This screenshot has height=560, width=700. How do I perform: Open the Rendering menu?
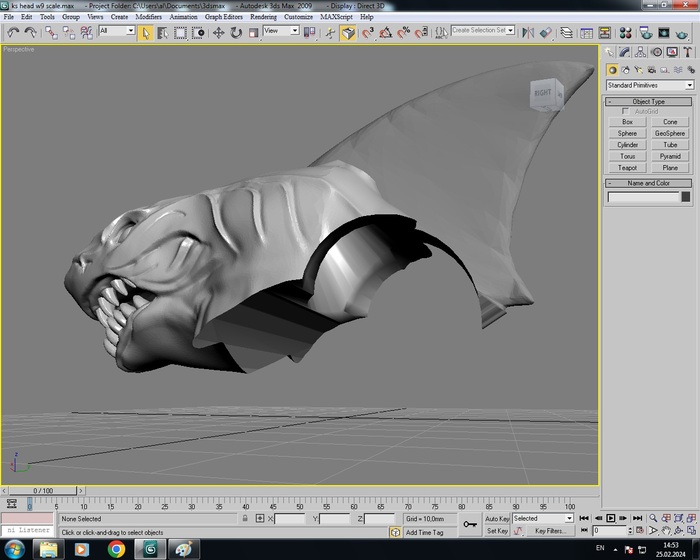[x=263, y=17]
